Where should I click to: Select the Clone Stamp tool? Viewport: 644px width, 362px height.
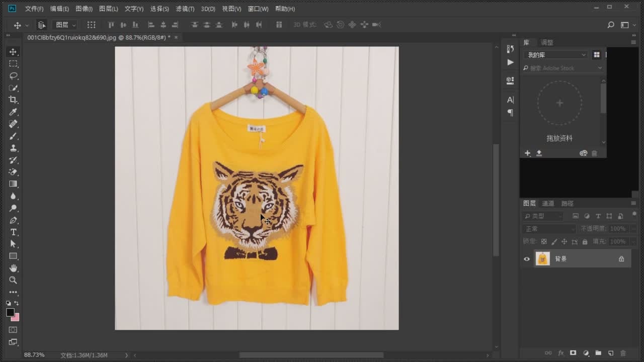pyautogui.click(x=13, y=148)
